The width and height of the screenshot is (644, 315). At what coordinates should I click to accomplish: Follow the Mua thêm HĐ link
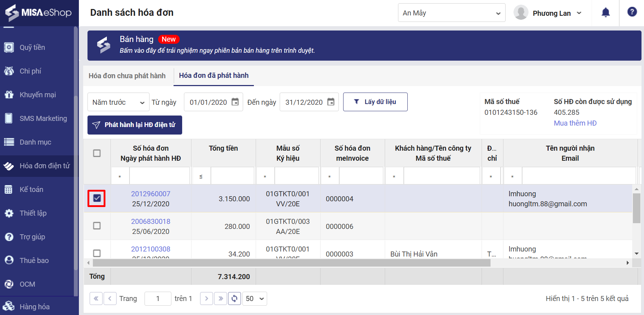575,123
